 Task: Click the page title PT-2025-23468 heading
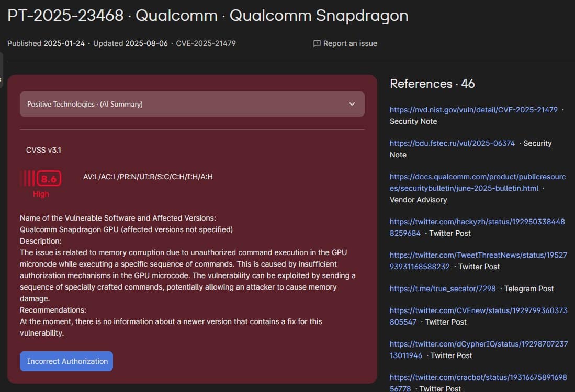point(208,16)
